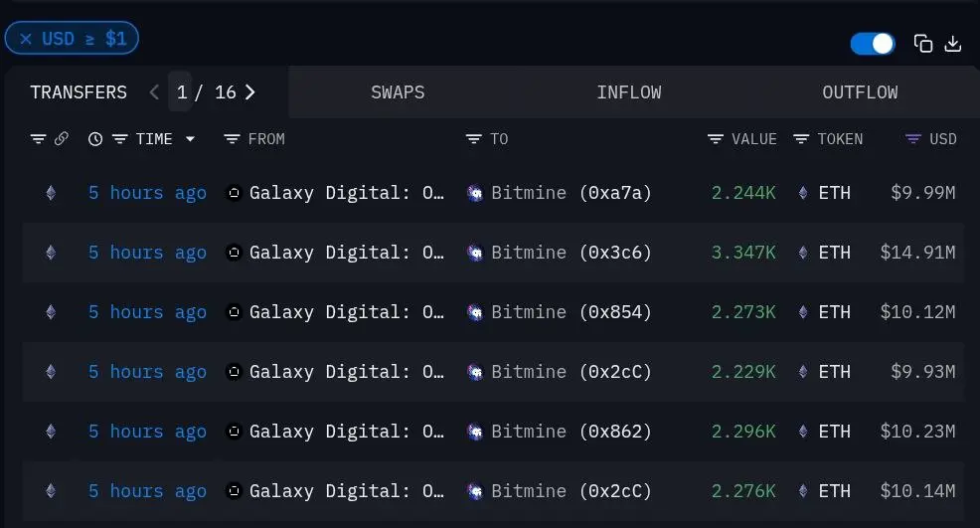Screen dimensions: 980x528
Task: Switch to the SWAPS tab
Action: tap(398, 92)
